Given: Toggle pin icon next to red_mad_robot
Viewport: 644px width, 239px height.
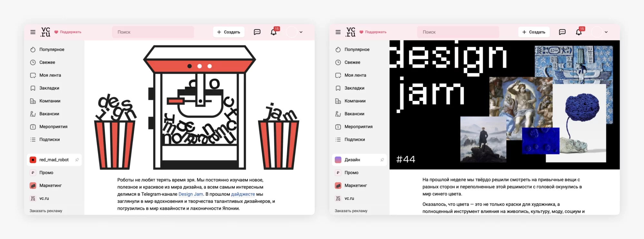Looking at the screenshot, I should pyautogui.click(x=77, y=160).
